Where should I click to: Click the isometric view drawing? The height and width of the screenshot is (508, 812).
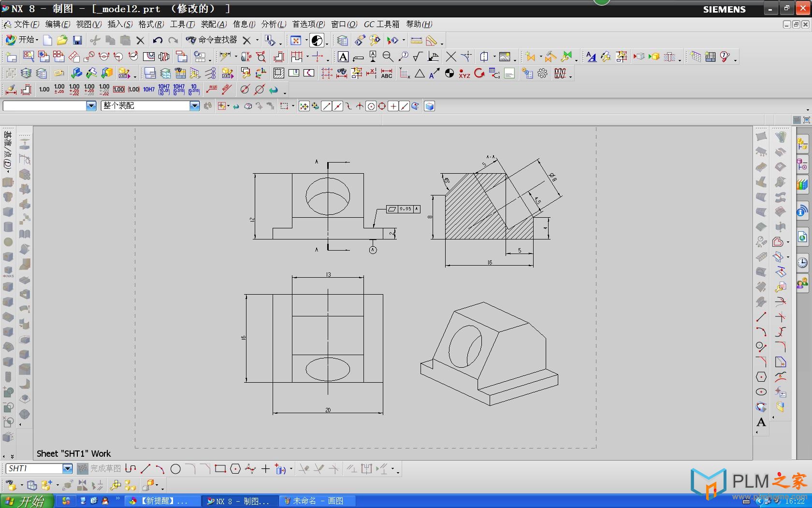click(489, 354)
